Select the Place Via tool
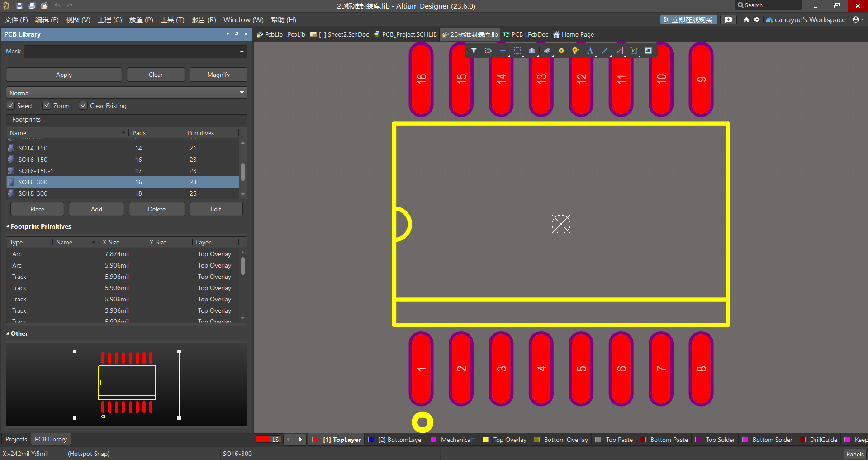Screen dimensions: 868x460 point(575,51)
